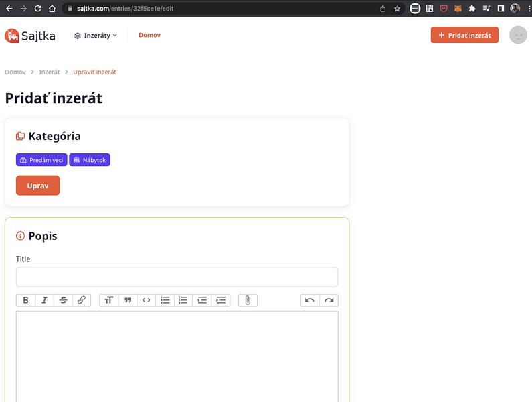Open the user avatar menu

tap(518, 35)
